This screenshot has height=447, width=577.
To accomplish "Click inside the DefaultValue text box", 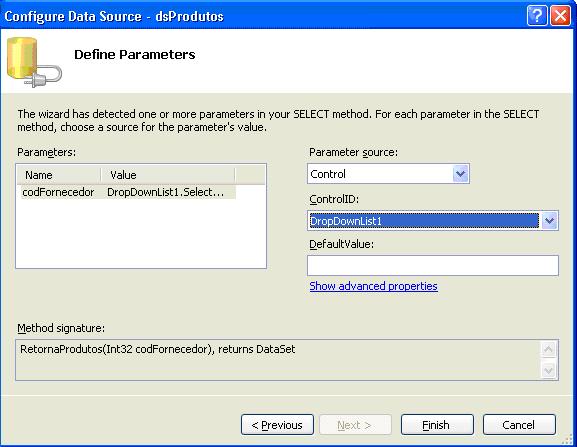I will coord(433,265).
